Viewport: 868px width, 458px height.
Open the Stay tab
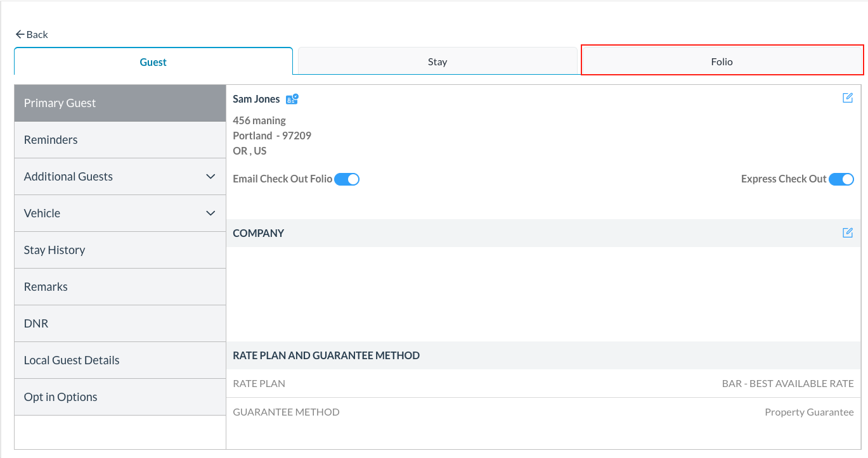click(x=437, y=61)
